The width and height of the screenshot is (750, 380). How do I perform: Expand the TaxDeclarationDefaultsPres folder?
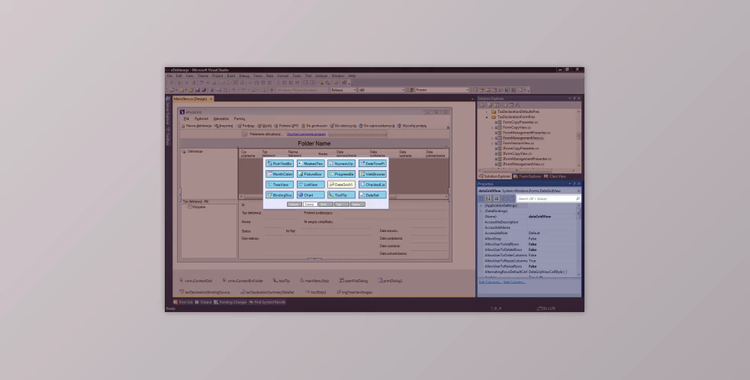click(x=487, y=112)
